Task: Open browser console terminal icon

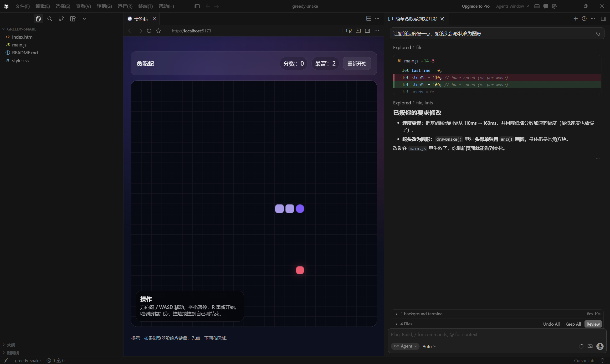Action: [358, 31]
